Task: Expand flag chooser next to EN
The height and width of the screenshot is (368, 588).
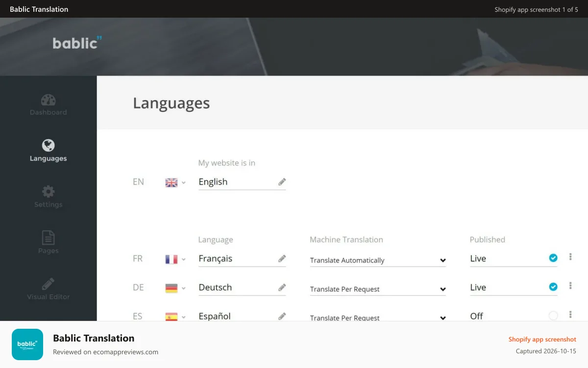Action: (x=184, y=183)
